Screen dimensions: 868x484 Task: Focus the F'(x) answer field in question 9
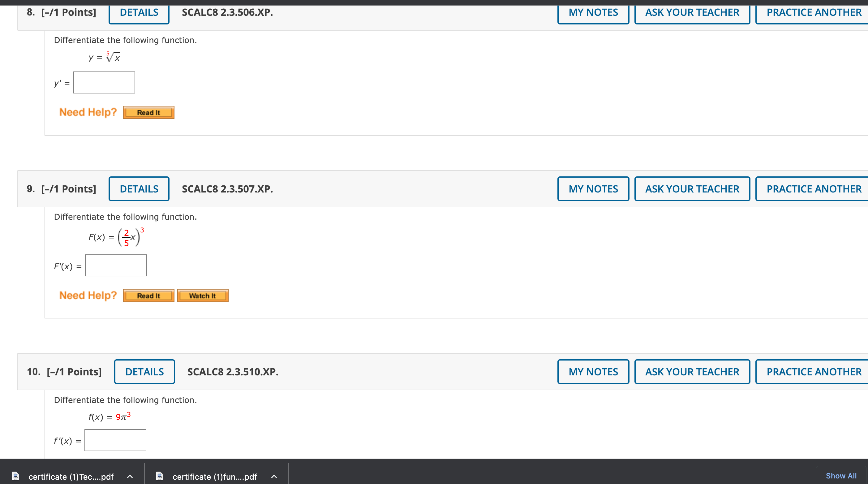pyautogui.click(x=116, y=266)
